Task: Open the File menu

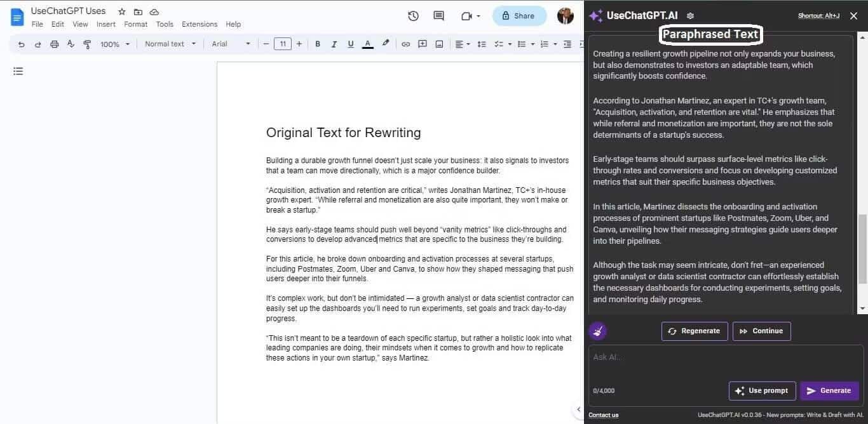Action: [37, 24]
